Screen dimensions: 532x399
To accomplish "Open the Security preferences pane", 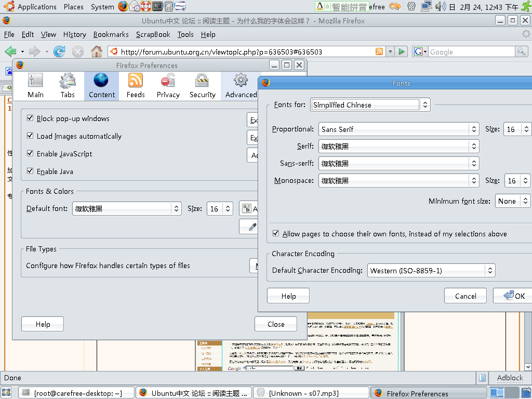I will click(x=202, y=86).
